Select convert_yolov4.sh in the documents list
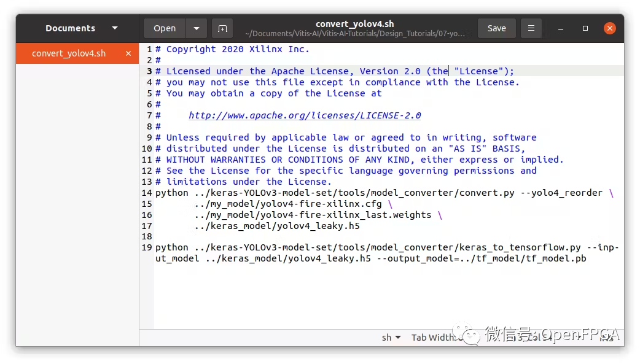 tap(69, 53)
